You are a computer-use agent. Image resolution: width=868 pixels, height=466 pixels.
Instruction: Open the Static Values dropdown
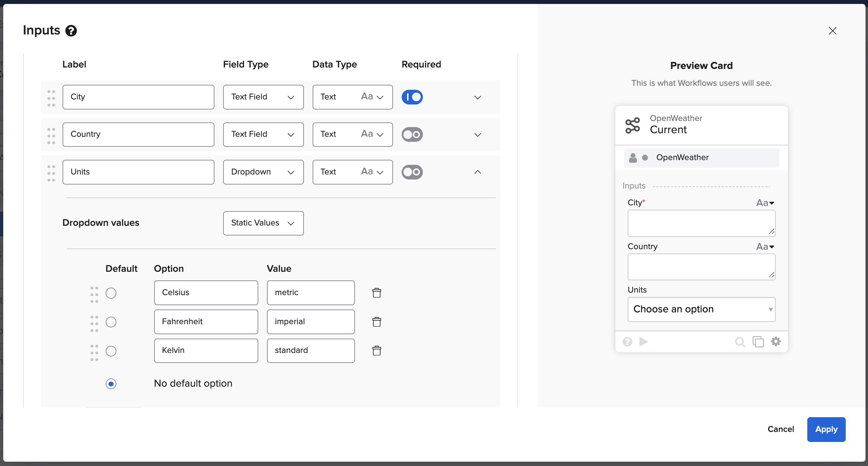pos(263,223)
